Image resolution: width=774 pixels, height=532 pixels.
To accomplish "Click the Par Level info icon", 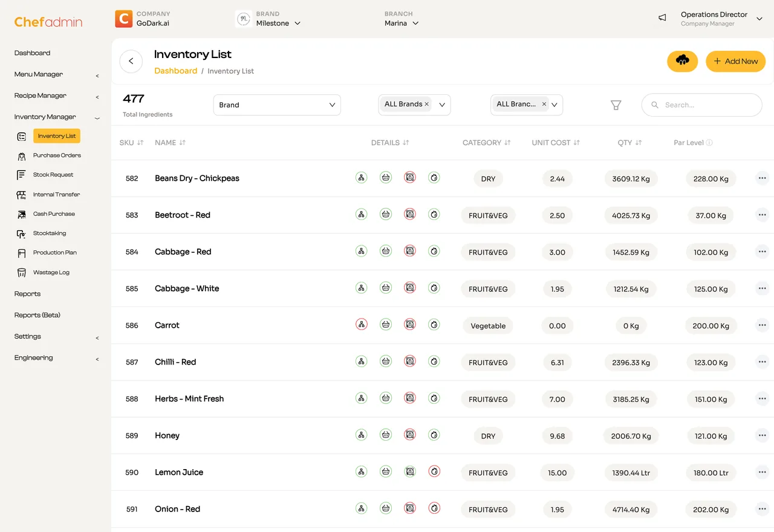I will [x=709, y=143].
